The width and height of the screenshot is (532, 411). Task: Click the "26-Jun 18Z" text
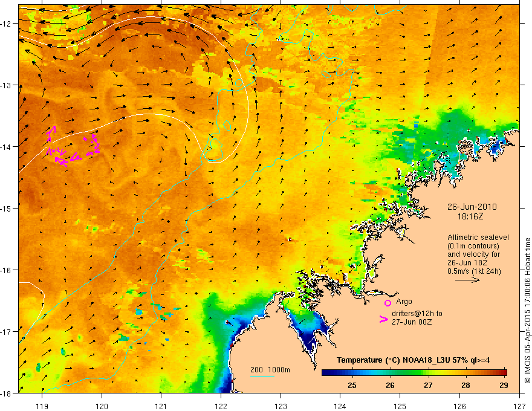[467, 263]
